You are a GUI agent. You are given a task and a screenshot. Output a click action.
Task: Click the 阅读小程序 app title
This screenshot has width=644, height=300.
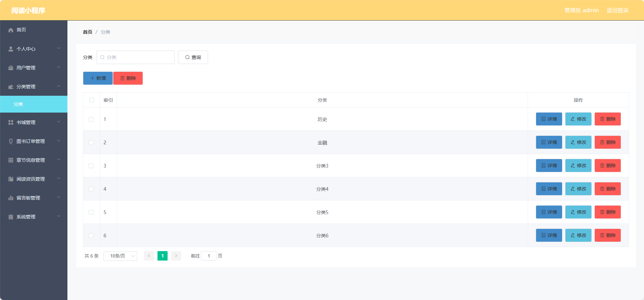[28, 10]
